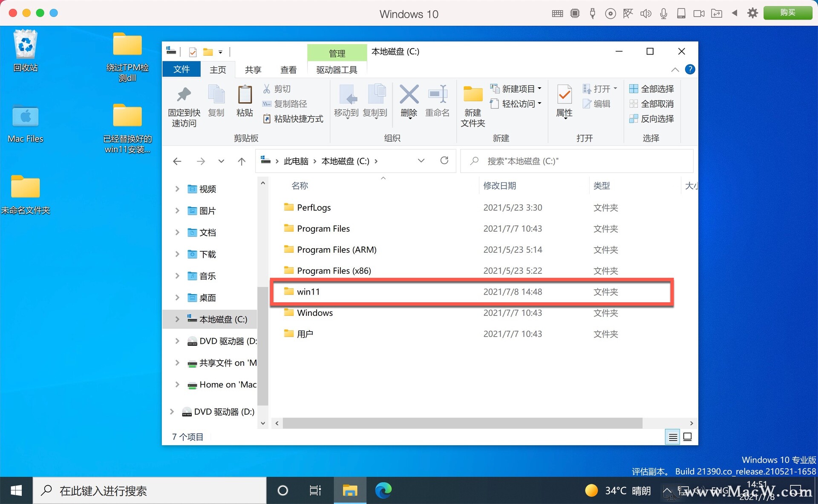Open the New Item (新建项目) dropdown

517,89
